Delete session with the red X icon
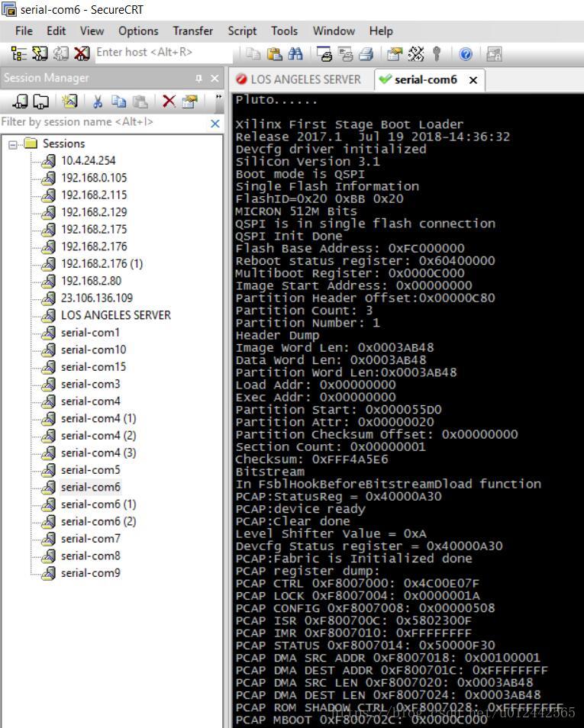The image size is (584, 728). [169, 101]
